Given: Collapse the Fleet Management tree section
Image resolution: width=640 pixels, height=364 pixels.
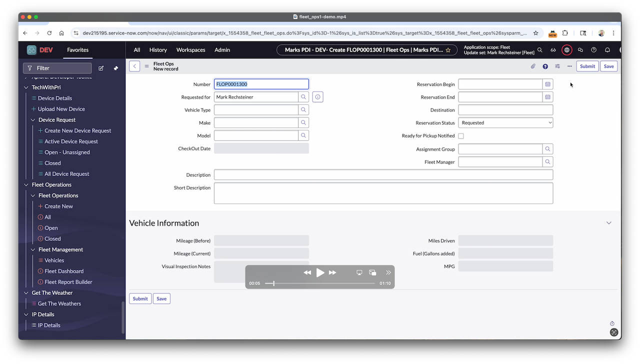Looking at the screenshot, I should (x=32, y=249).
